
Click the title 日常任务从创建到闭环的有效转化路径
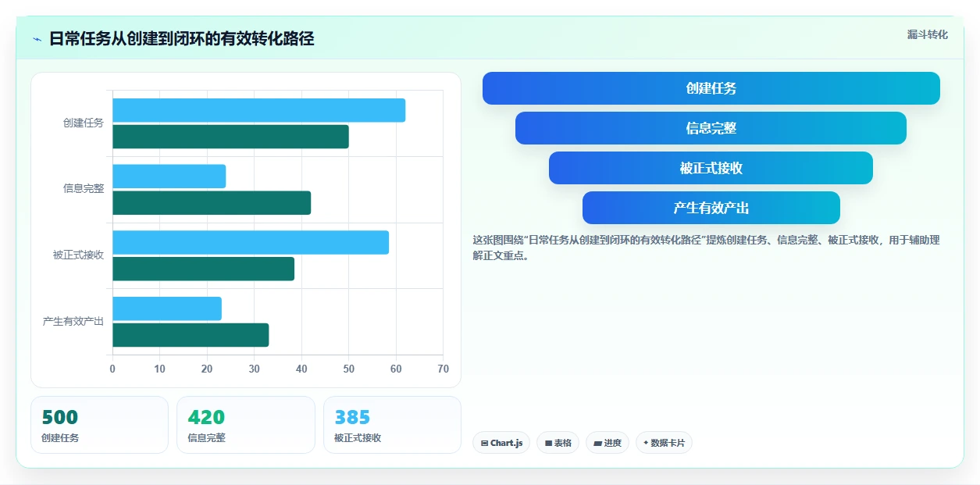[x=182, y=39]
